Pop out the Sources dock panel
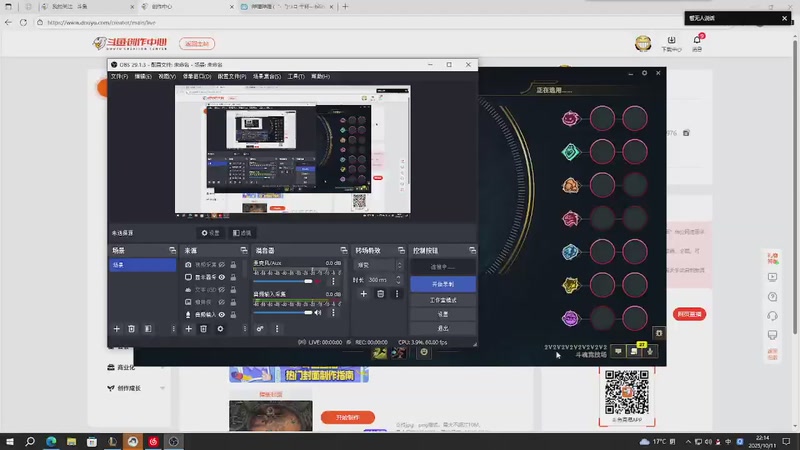This screenshot has height=450, width=800. tap(244, 251)
